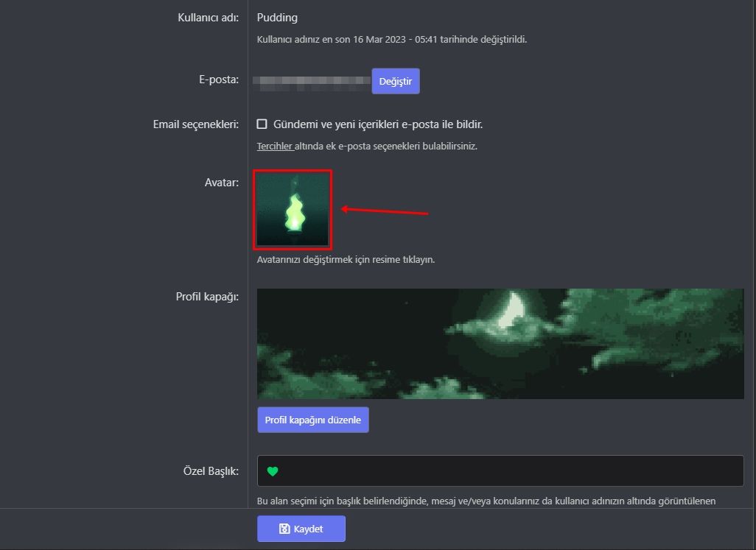Click the Kullanıcı adı label
Image resolution: width=756 pixels, height=550 pixels.
click(208, 18)
